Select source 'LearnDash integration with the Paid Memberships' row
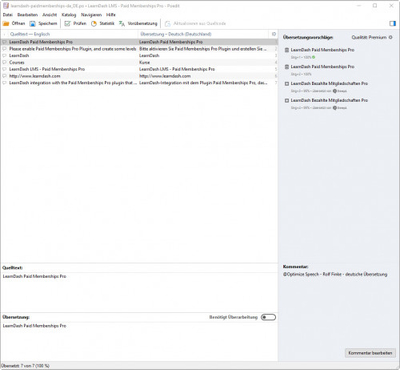400x370 pixels. pos(73,83)
